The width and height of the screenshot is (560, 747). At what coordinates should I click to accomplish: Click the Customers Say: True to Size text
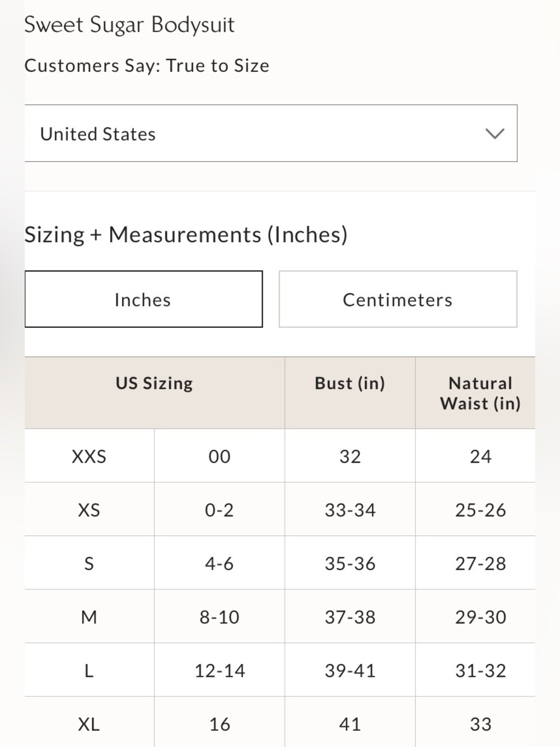[147, 66]
